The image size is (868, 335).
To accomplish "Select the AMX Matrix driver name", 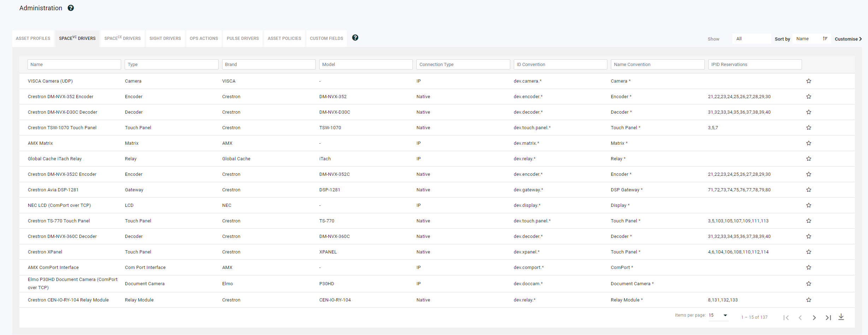I will (x=40, y=143).
